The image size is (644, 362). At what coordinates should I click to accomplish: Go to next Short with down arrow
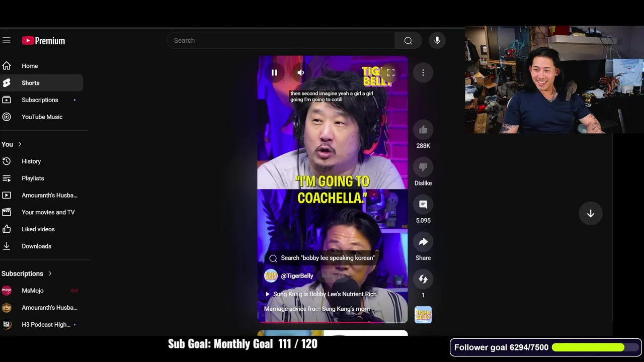click(x=591, y=214)
